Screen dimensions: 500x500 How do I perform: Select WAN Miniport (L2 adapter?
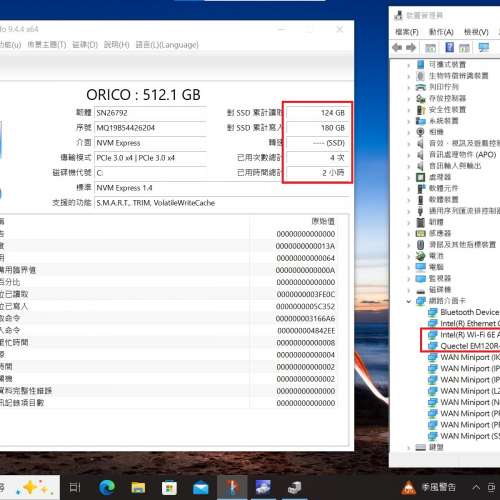pos(470,391)
